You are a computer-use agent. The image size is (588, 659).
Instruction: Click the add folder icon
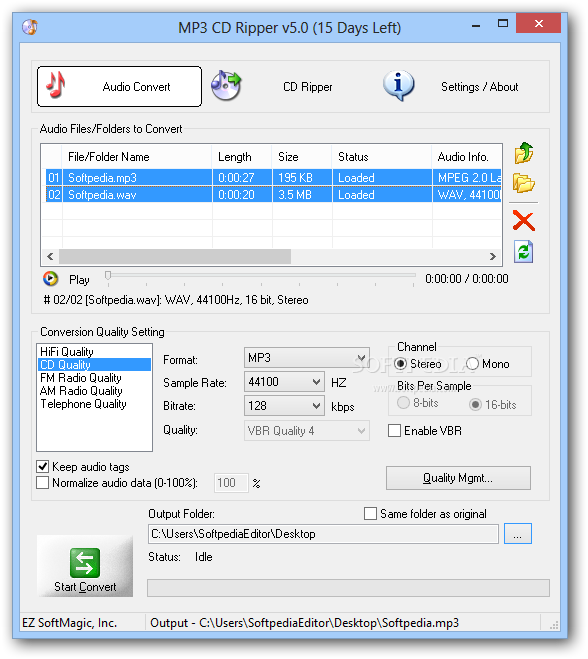(x=524, y=183)
